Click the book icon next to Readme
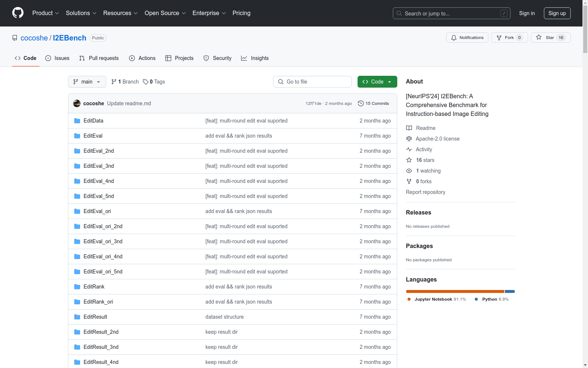588x368 pixels. tap(409, 128)
